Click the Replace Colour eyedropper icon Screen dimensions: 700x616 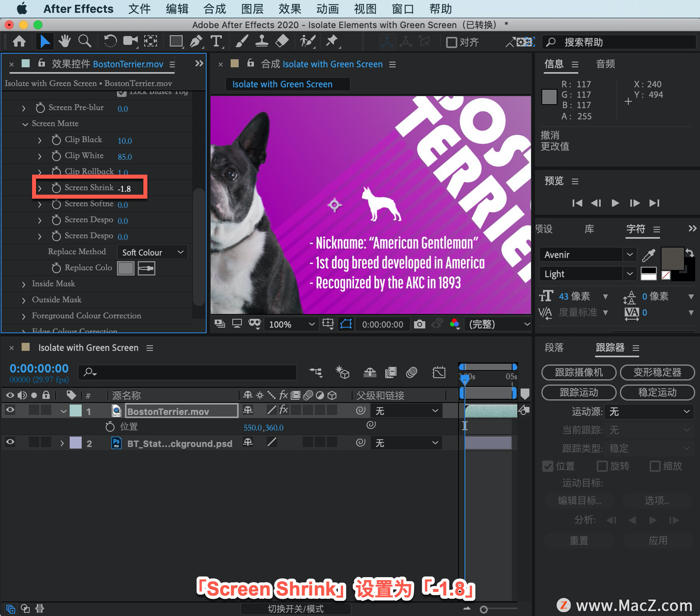click(x=147, y=268)
